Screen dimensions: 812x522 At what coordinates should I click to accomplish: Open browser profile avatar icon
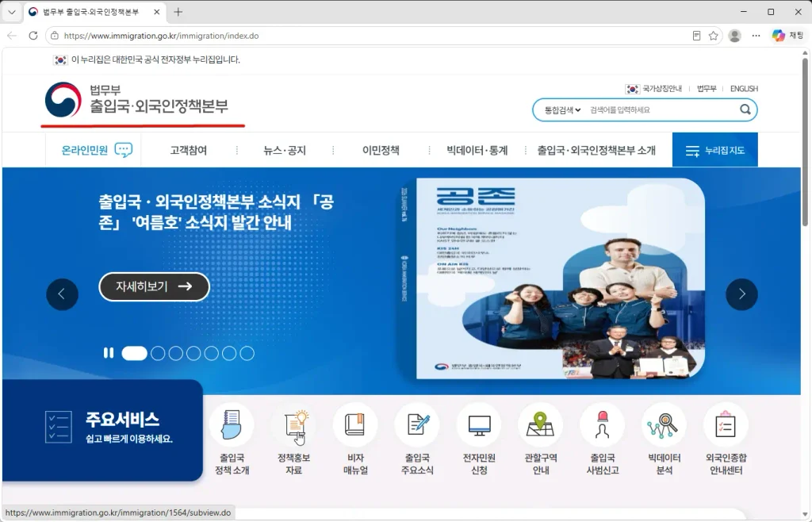click(734, 36)
